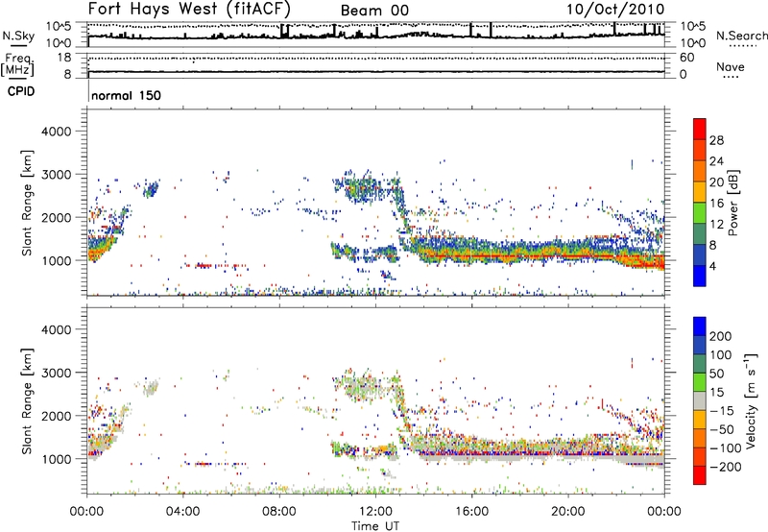768x532 pixels.
Task: Click the 'normal 150' CPID text
Action: [126, 95]
